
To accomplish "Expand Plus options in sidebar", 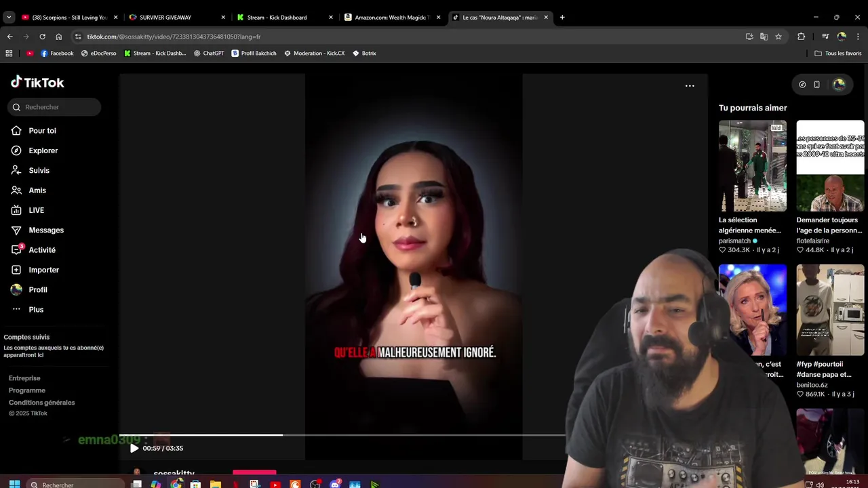I will (x=28, y=310).
